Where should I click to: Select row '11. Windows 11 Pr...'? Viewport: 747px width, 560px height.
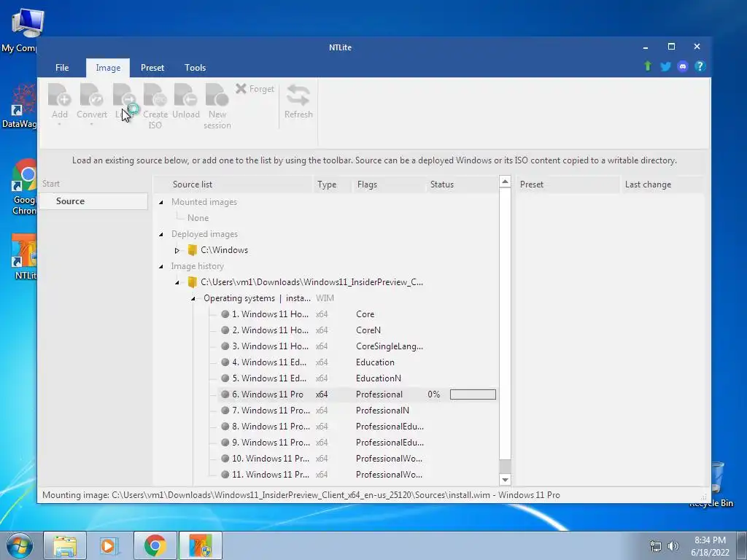tap(357, 475)
